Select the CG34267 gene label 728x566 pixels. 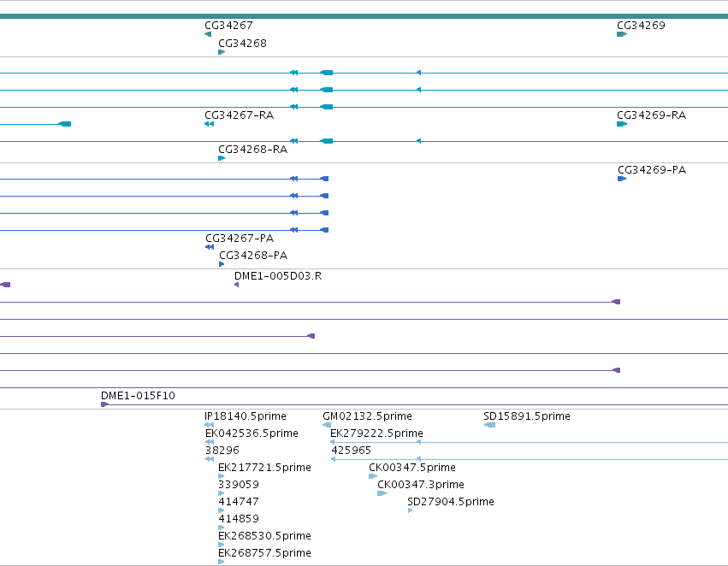coord(228,26)
